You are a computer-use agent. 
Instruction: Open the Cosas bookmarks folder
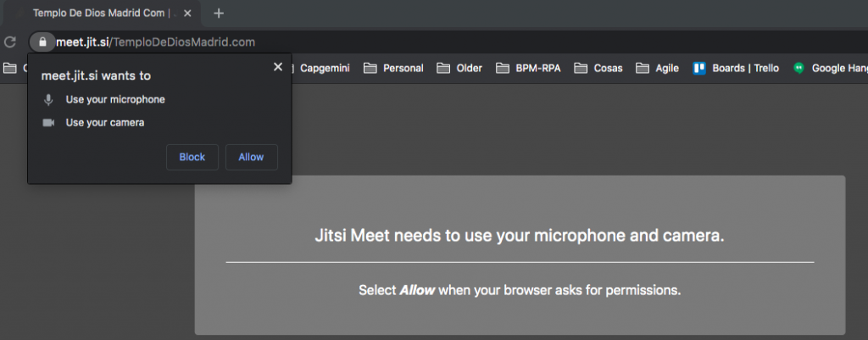coord(598,69)
